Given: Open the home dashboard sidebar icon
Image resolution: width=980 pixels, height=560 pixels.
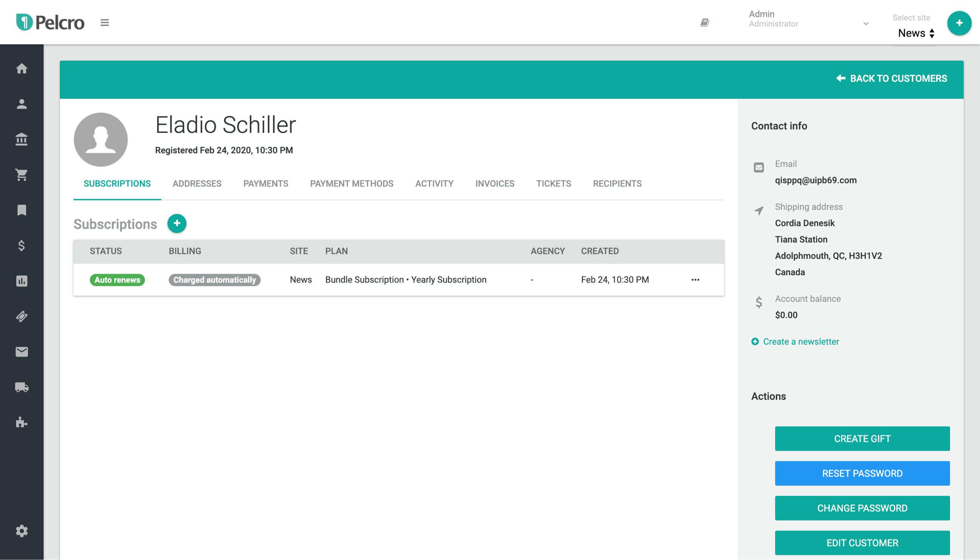Looking at the screenshot, I should click(x=22, y=68).
